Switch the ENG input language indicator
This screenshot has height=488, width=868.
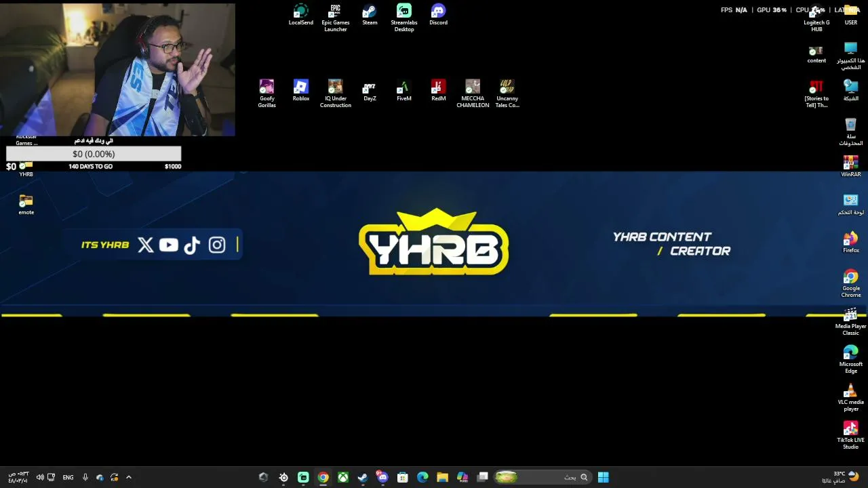click(68, 477)
